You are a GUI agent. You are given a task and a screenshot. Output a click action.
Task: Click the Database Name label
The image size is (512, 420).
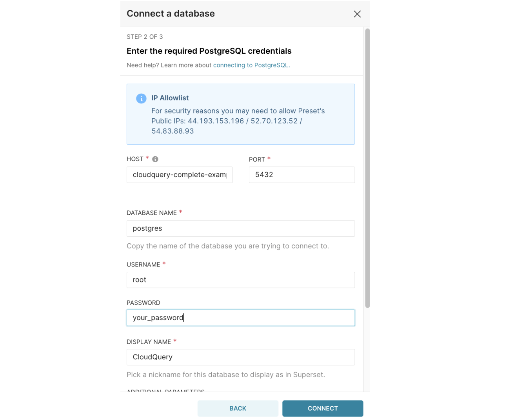(152, 213)
